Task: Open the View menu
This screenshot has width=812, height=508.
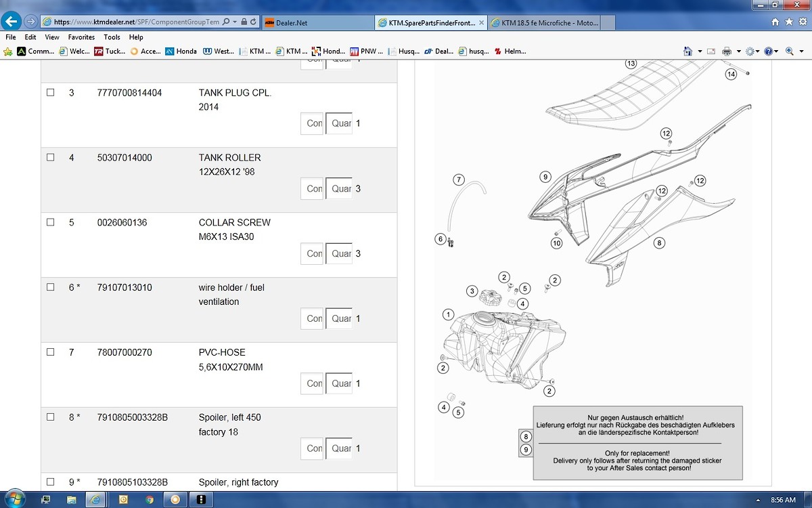Action: click(52, 37)
